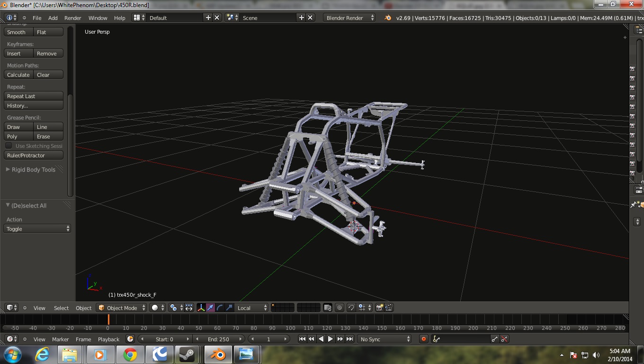Open the info editor type selector
Image resolution: width=644 pixels, height=364 pixels.
click(x=11, y=18)
